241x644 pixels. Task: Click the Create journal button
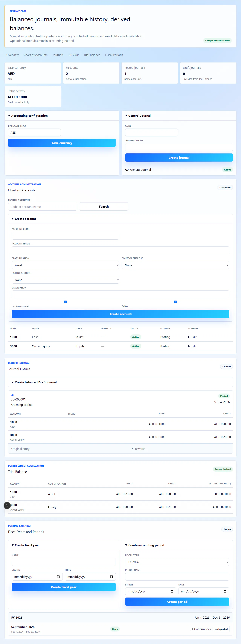click(x=179, y=158)
